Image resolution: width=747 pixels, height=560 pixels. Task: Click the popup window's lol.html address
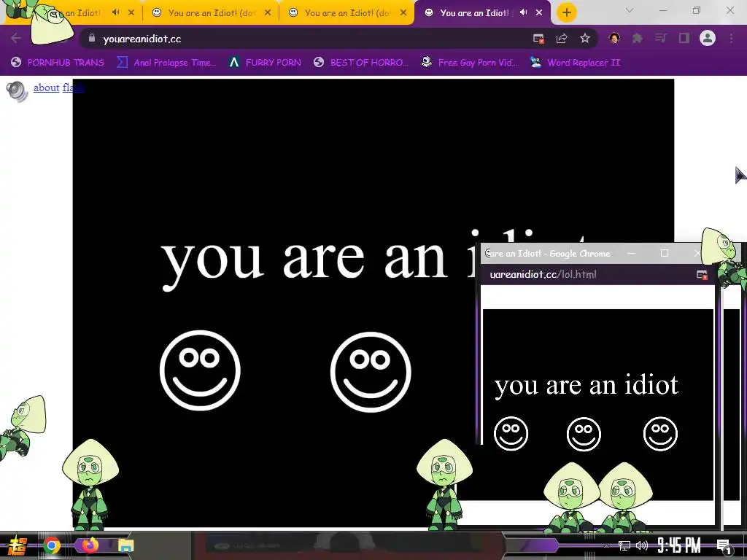coord(543,274)
